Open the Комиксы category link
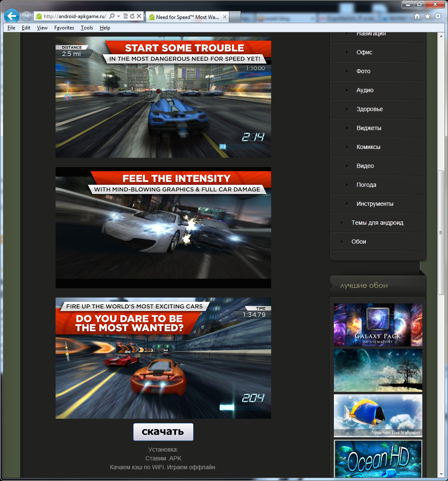448x481 pixels. pos(368,147)
